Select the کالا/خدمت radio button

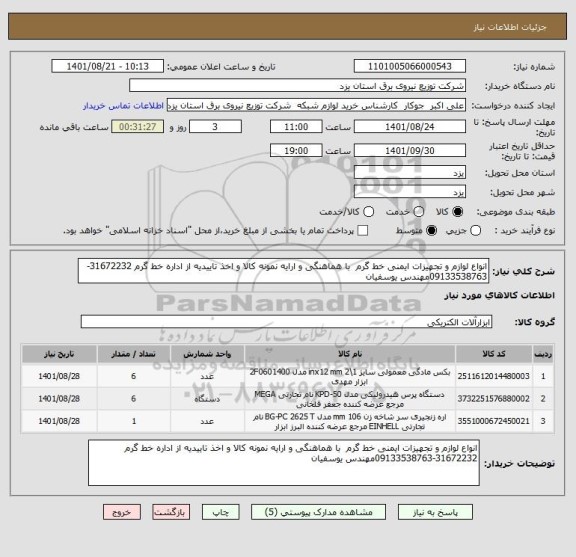[x=368, y=212]
